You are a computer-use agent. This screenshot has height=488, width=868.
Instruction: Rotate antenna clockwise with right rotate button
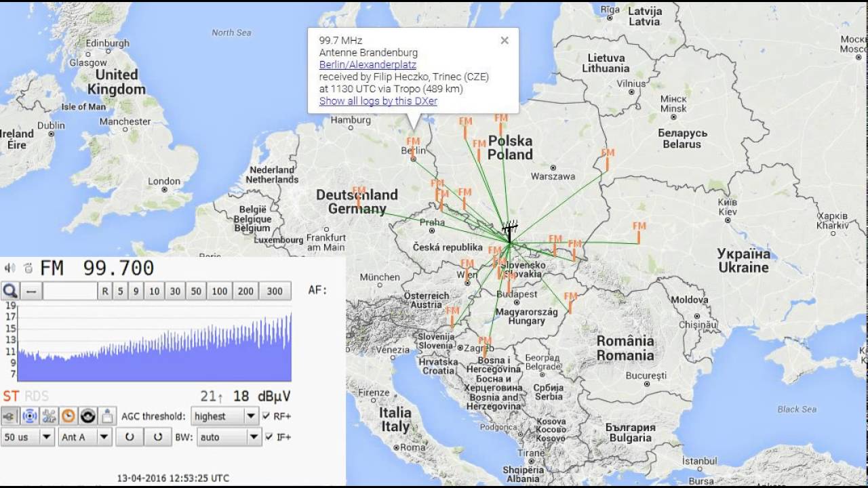pyautogui.click(x=158, y=437)
